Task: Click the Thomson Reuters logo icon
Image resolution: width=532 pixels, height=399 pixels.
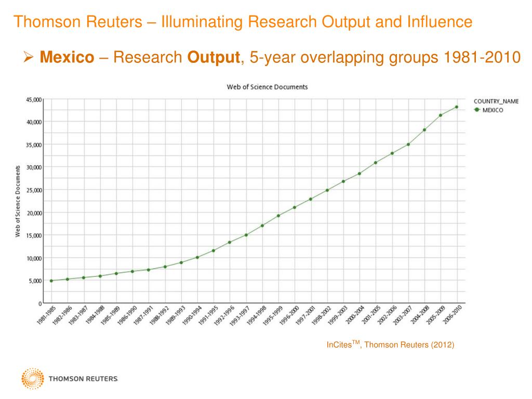Action: coord(33,378)
